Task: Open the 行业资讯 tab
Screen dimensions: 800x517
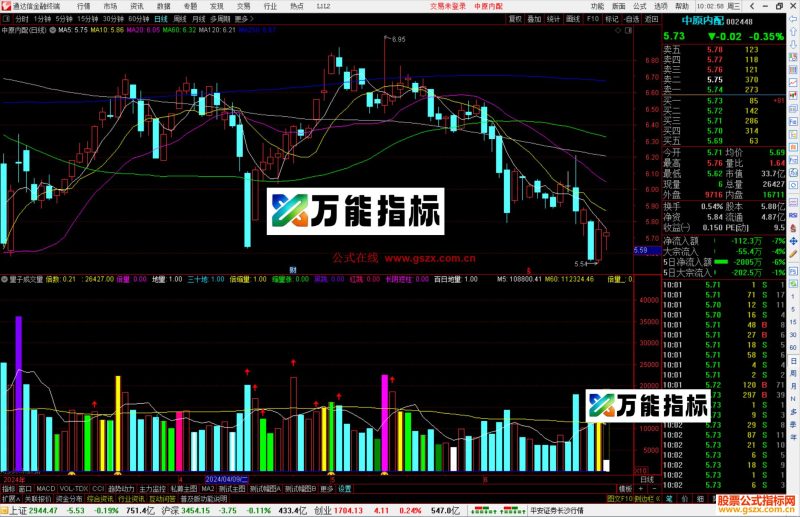Action: click(131, 499)
